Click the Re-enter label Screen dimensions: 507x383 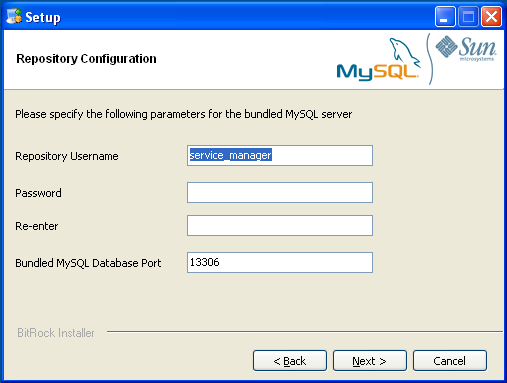tap(37, 226)
